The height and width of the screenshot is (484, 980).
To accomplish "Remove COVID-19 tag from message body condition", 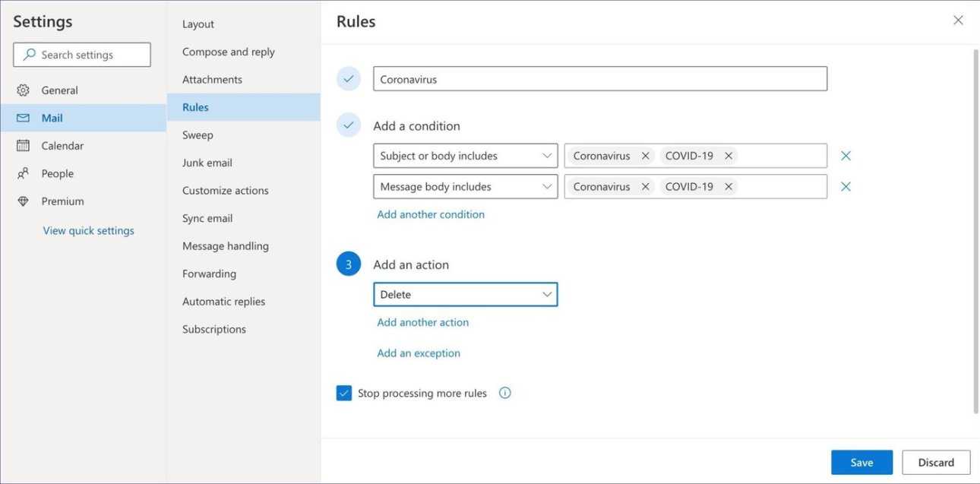I will pyautogui.click(x=728, y=187).
